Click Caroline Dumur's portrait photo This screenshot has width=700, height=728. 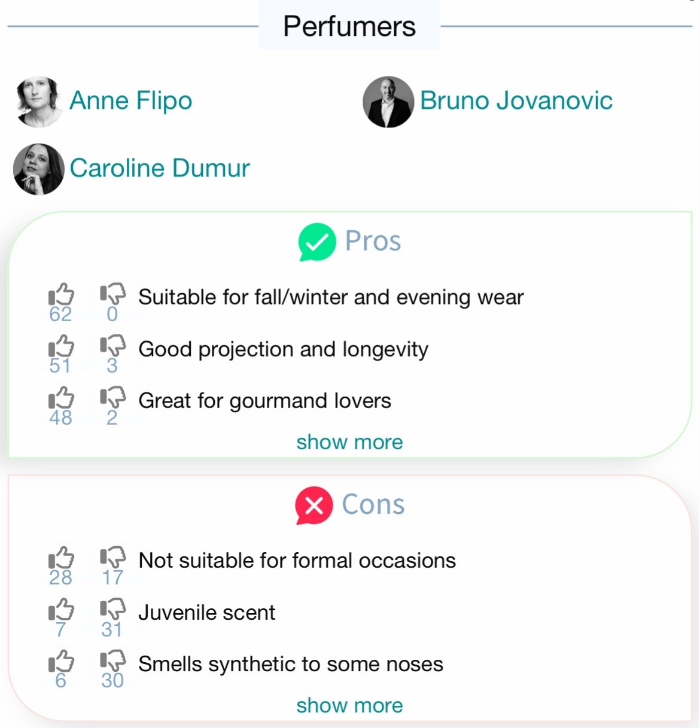point(39,169)
